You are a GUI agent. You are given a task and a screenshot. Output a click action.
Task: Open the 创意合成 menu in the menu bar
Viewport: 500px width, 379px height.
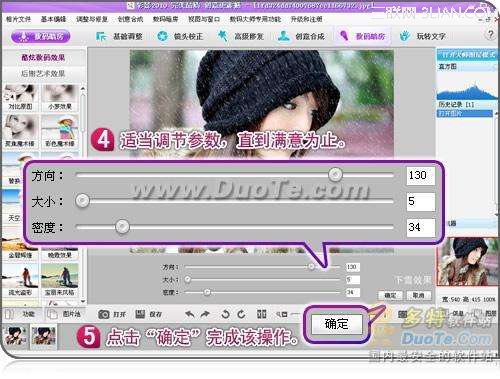pyautogui.click(x=130, y=19)
